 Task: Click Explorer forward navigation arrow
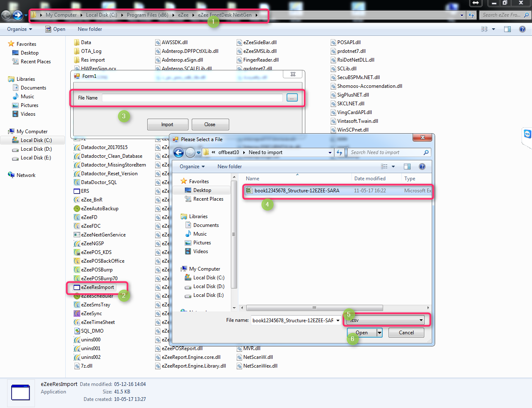(17, 15)
